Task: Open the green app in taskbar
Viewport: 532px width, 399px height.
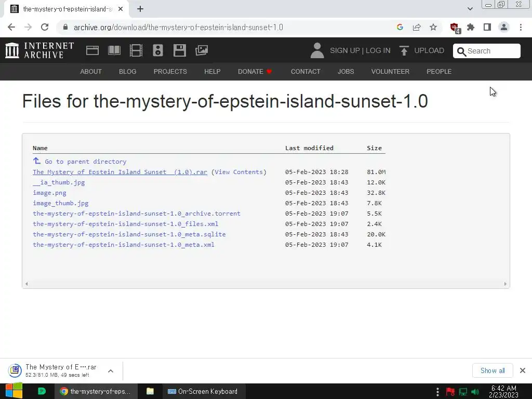Action: (42, 391)
